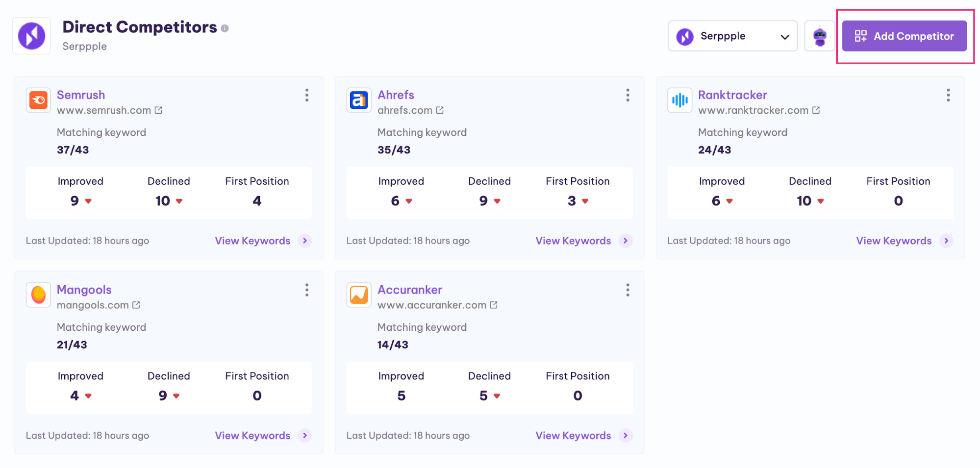The height and width of the screenshot is (468, 980).
Task: Click View Keywords on the Mangools card
Action: click(x=252, y=436)
